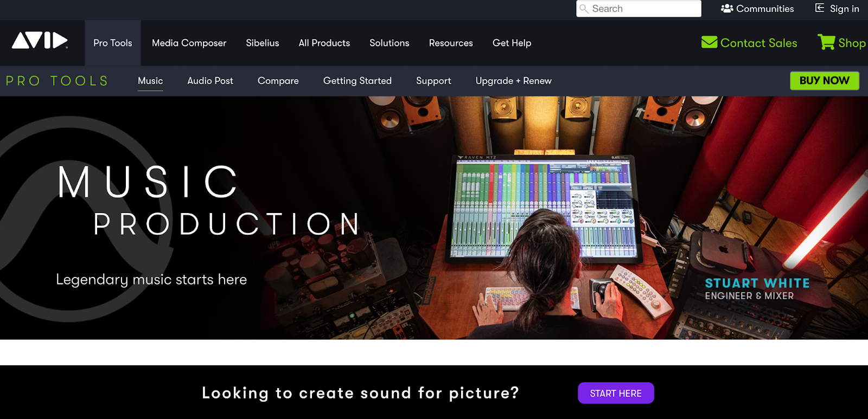The image size is (868, 419).
Task: Click the Sign in link
Action: [844, 9]
